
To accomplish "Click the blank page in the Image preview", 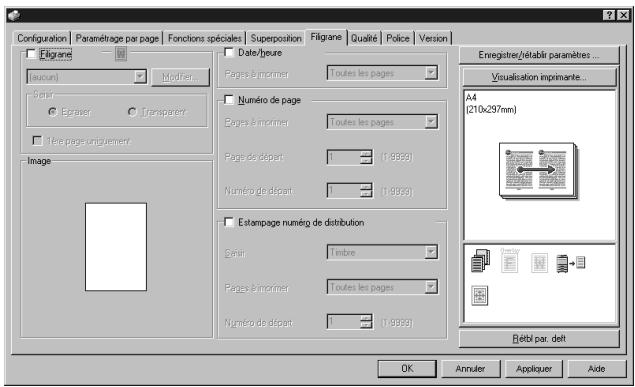I will 116,247.
